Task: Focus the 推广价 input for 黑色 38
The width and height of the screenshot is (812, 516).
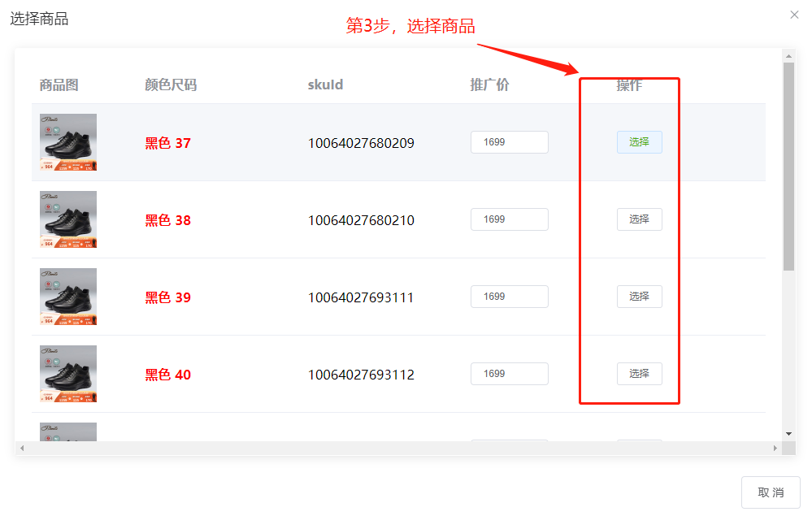Action: pyautogui.click(x=509, y=219)
